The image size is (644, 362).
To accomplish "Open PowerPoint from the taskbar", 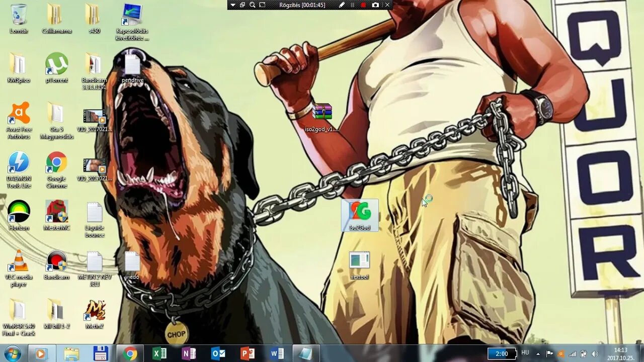I will click(248, 353).
